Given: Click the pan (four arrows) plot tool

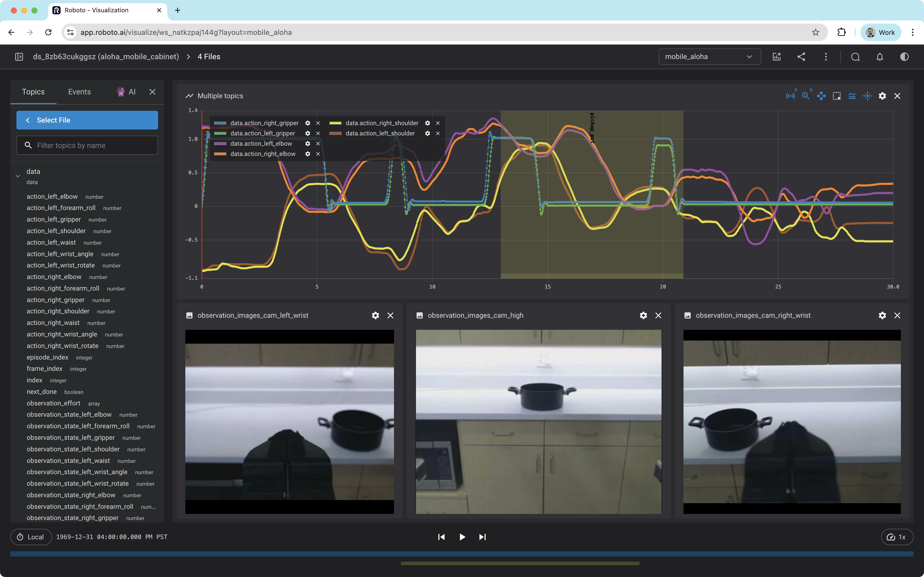Looking at the screenshot, I should [x=821, y=96].
